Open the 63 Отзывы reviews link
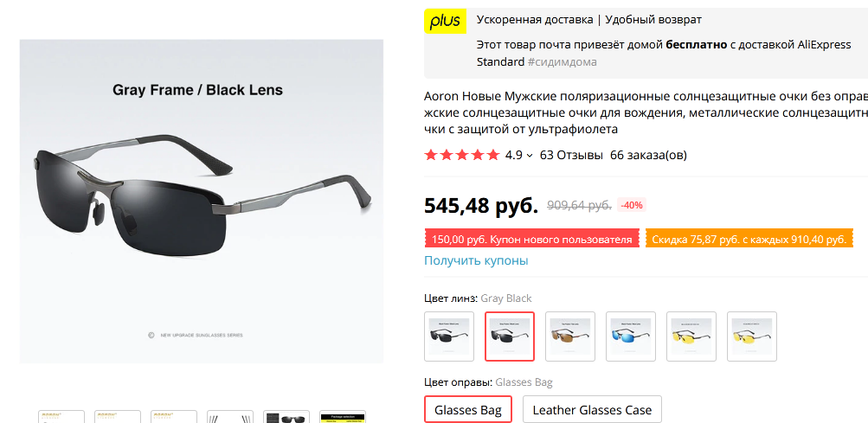868x423 pixels. (571, 155)
